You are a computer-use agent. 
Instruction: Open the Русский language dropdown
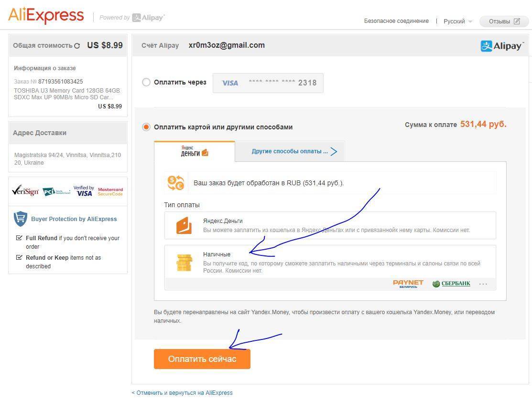coord(458,21)
